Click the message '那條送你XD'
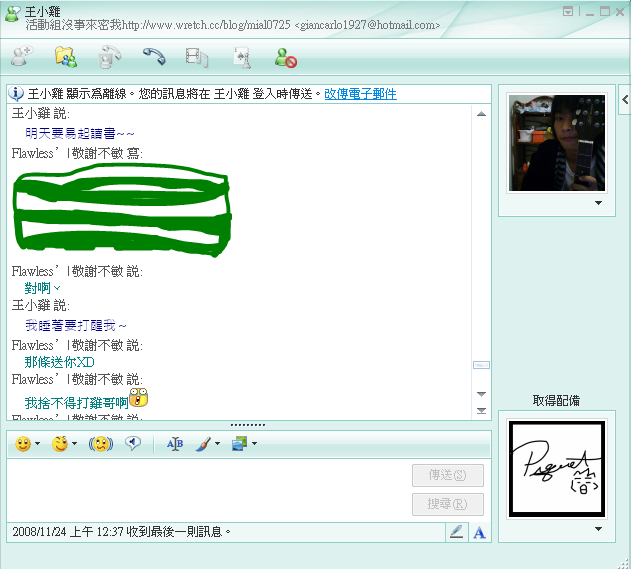Image resolution: width=631 pixels, height=569 pixels. pos(59,362)
